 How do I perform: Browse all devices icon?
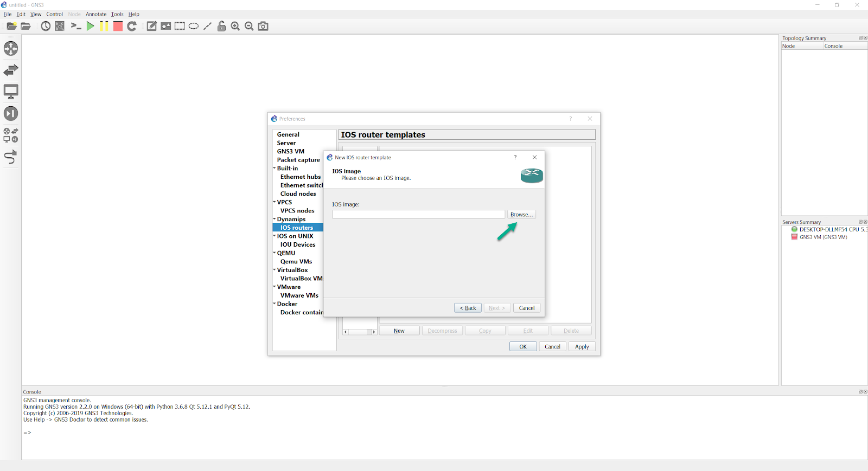(11, 135)
